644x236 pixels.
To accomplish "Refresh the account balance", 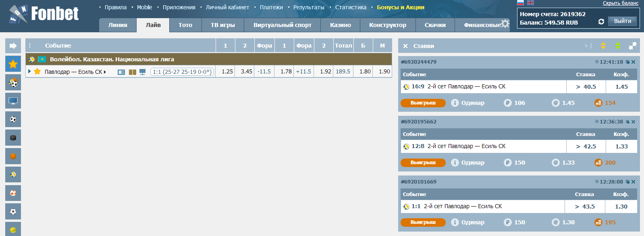I will pos(601,21).
